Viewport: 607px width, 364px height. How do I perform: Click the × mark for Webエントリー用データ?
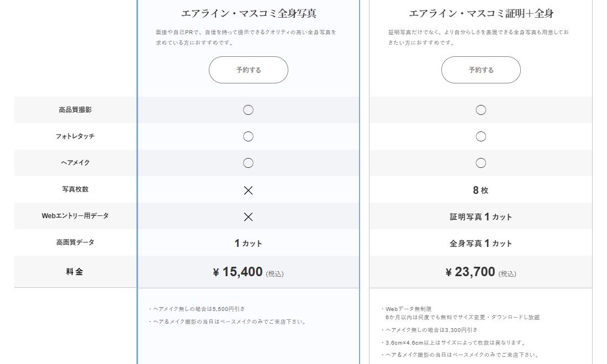point(248,216)
